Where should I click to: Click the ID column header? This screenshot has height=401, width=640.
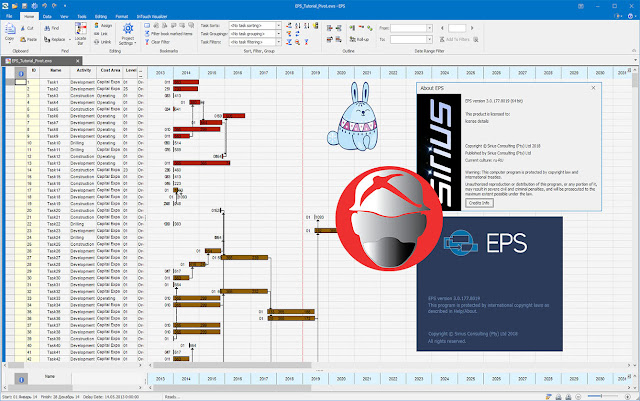[33, 71]
